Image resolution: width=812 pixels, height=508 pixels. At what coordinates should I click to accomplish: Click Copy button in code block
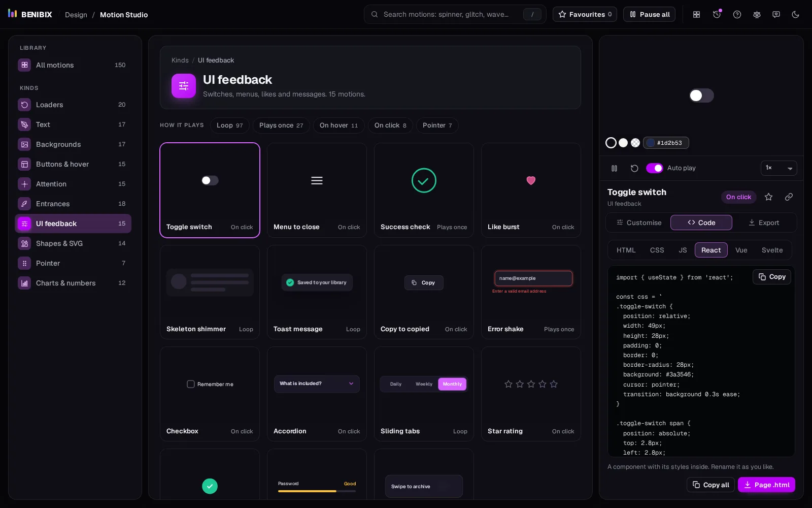pos(771,277)
